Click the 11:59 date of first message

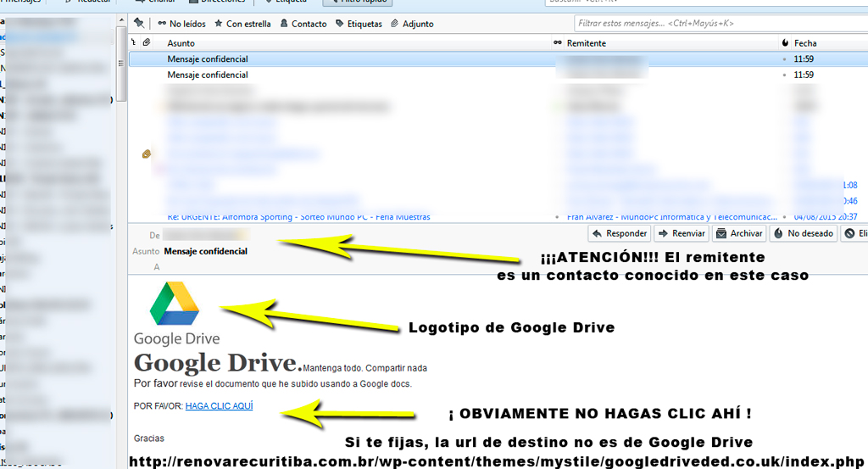pyautogui.click(x=804, y=59)
